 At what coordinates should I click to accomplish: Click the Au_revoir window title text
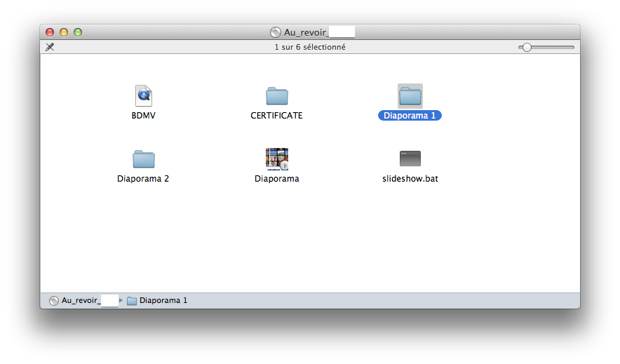click(306, 32)
